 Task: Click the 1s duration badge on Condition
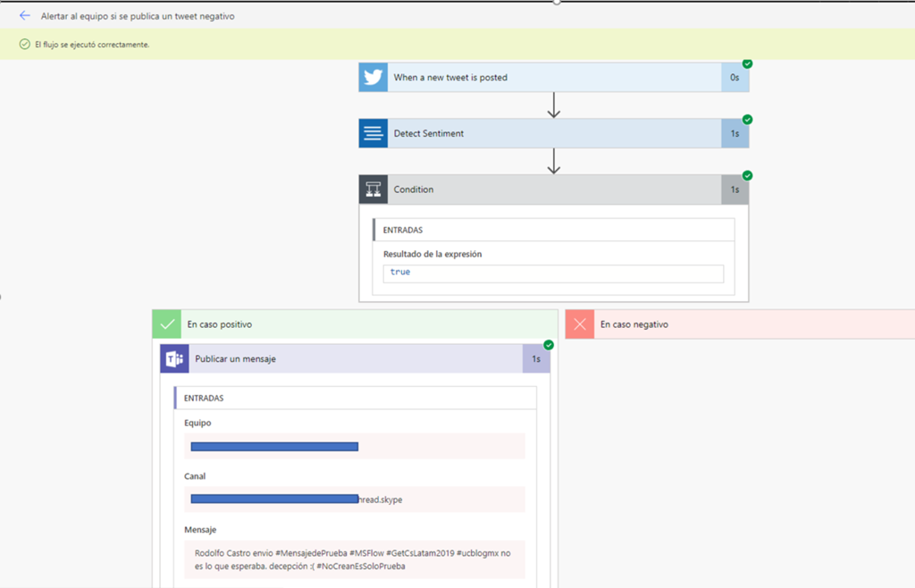(735, 189)
